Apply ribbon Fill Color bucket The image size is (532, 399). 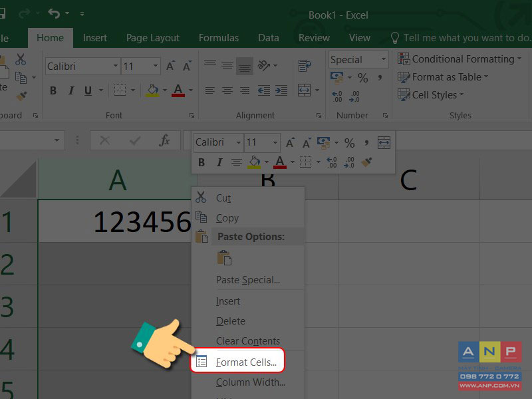[x=152, y=90]
